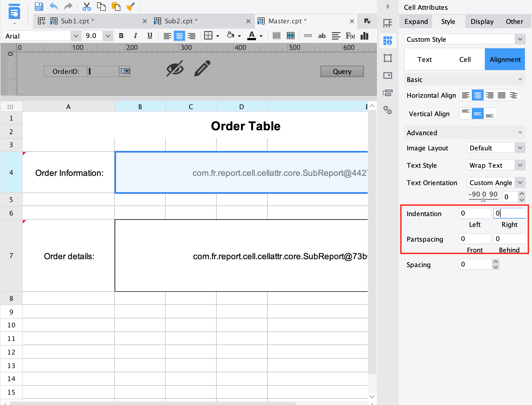Open the hyperlink panel icon in sidebar
Screen dimensions: 532x405
coord(387,110)
